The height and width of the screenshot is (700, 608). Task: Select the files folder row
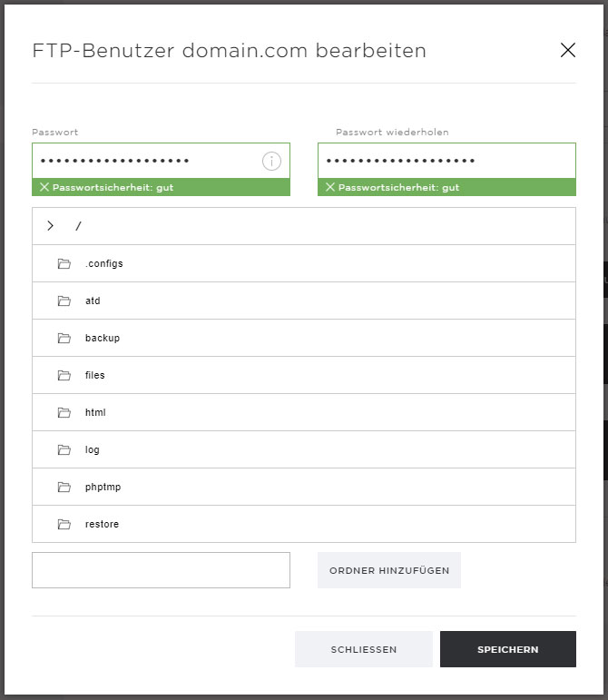coord(304,375)
